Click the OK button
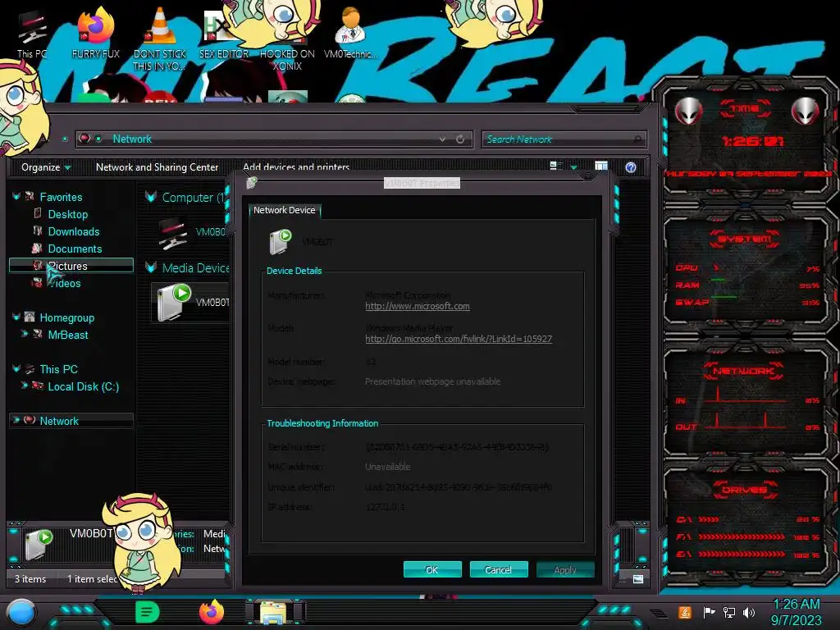Viewport: 840px width, 630px height. click(x=432, y=569)
